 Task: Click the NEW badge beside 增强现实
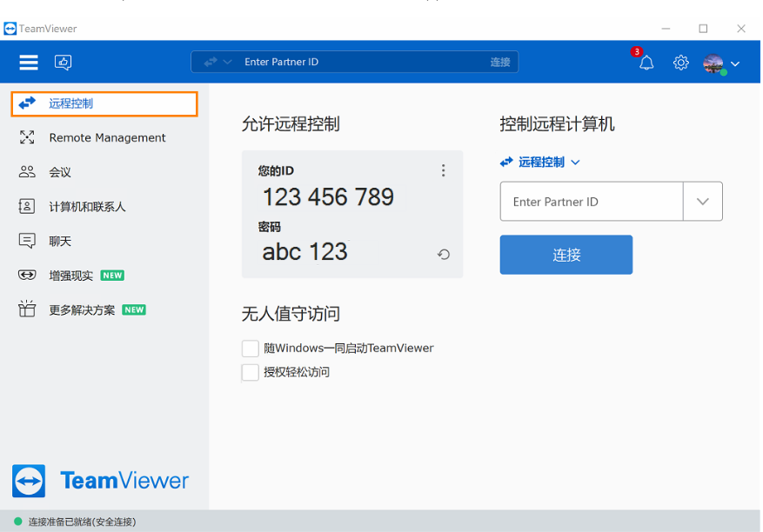pyautogui.click(x=112, y=276)
